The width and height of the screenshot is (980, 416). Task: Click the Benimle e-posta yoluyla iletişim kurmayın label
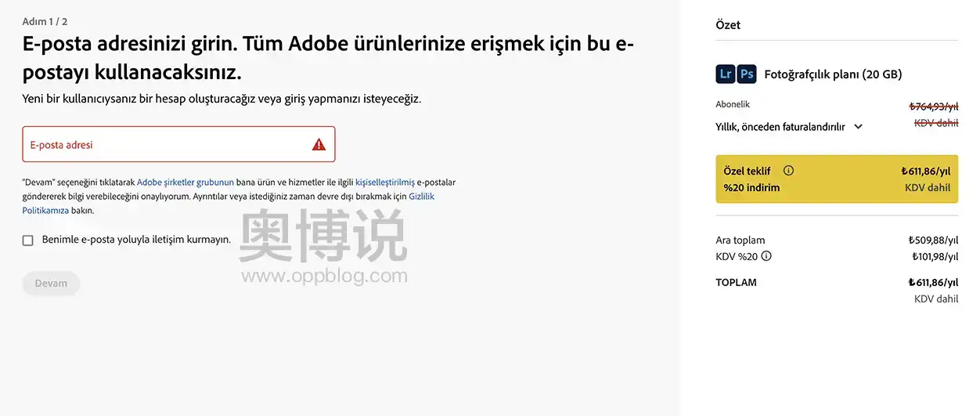click(x=136, y=240)
